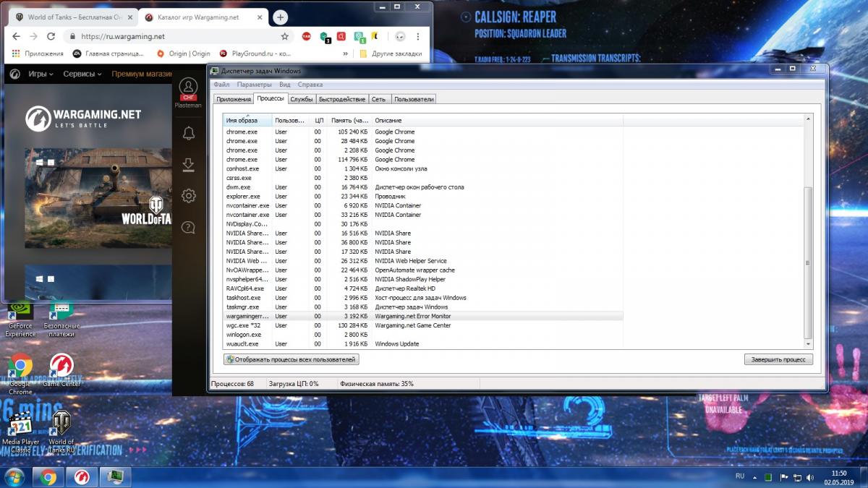Sort processes by Имя образа column

click(x=247, y=120)
